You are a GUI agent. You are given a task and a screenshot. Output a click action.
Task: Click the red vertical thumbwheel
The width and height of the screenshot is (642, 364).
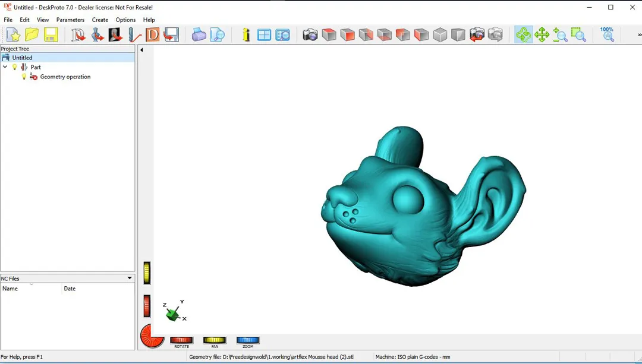(x=147, y=306)
